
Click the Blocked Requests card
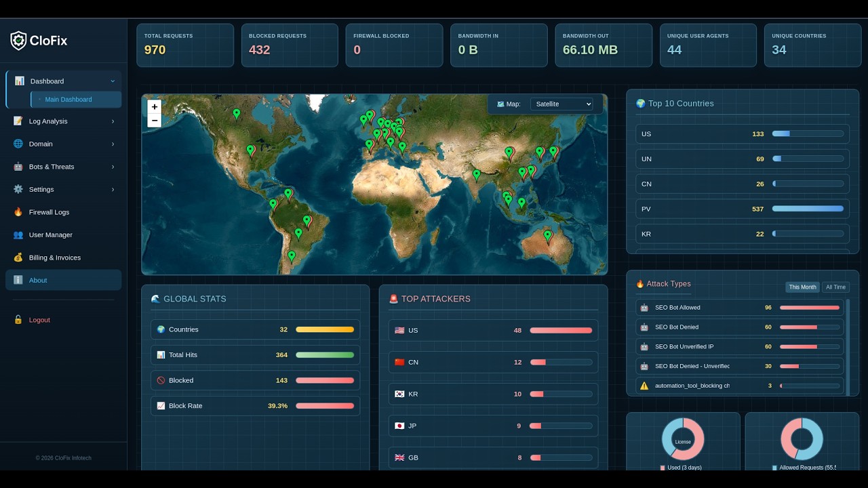click(290, 45)
